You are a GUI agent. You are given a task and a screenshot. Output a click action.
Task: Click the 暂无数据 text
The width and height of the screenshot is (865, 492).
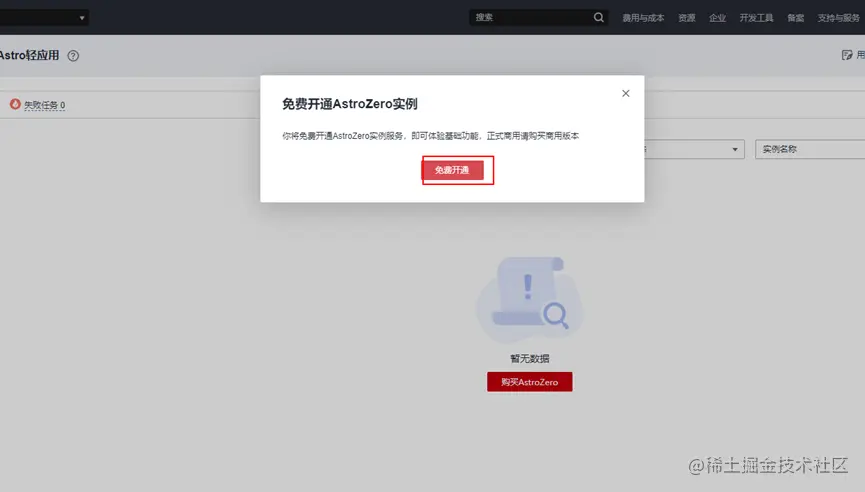530,359
